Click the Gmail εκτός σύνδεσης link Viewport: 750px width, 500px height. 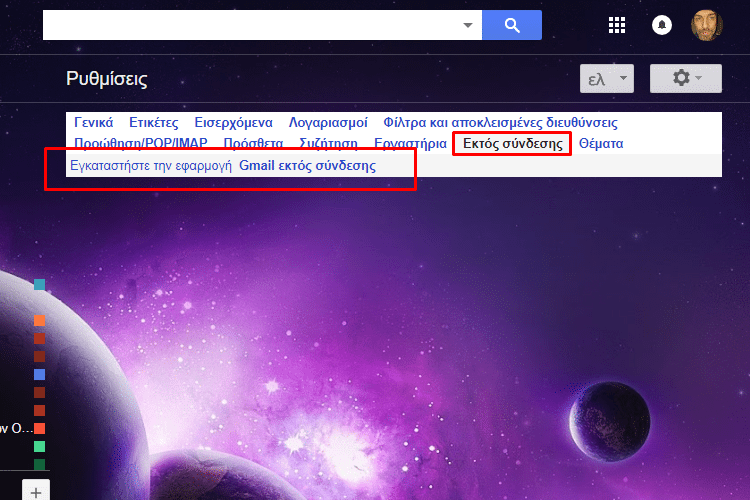(307, 166)
